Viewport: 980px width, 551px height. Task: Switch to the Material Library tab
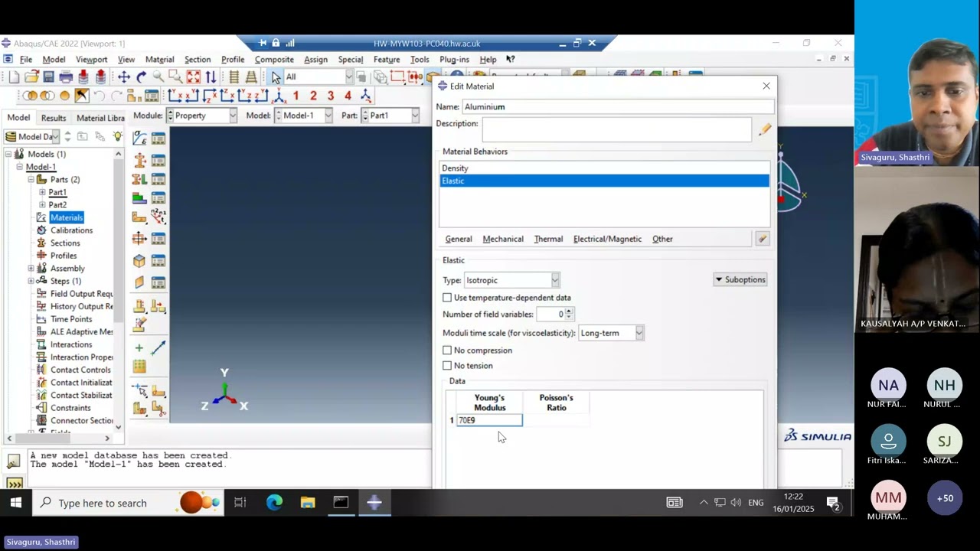[x=100, y=118]
